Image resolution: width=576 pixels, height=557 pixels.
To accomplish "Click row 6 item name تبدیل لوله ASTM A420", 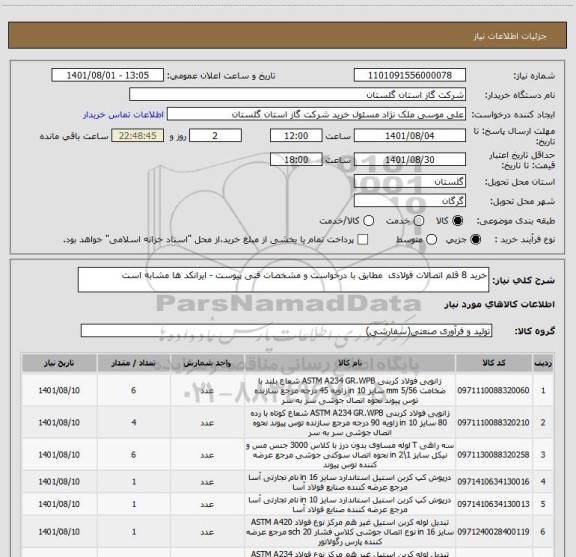I will click(x=350, y=532).
